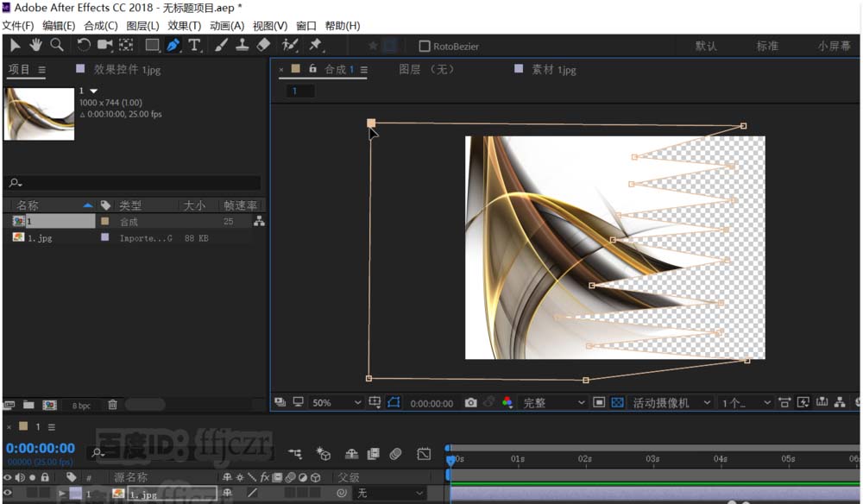Toggle mask and shape path visibility
This screenshot has height=504, width=863.
tap(394, 402)
